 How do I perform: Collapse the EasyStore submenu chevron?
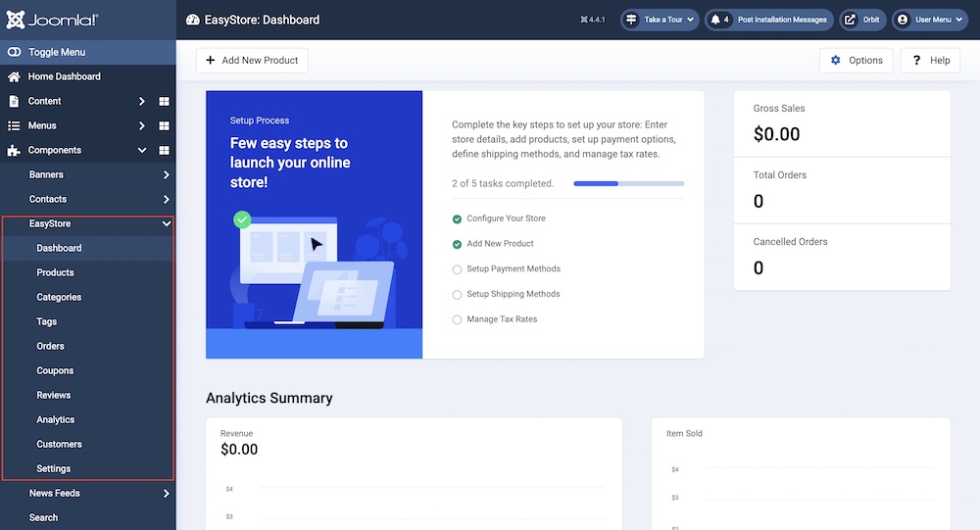[166, 223]
